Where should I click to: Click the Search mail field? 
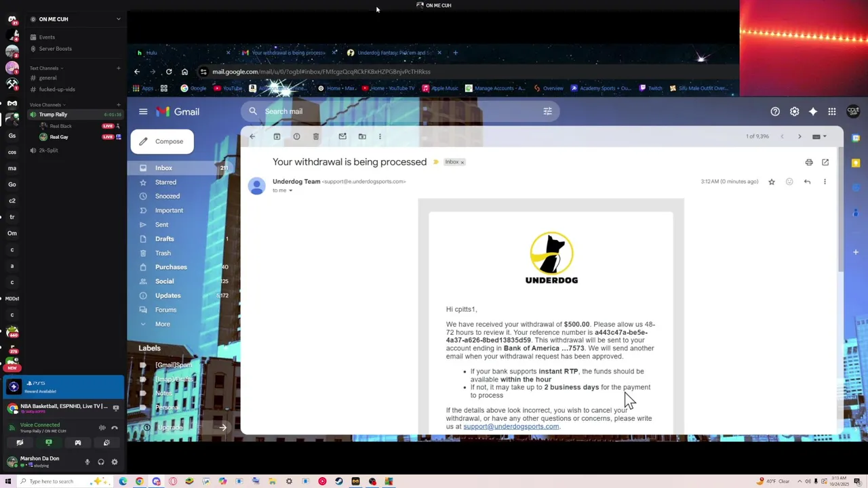pos(400,112)
